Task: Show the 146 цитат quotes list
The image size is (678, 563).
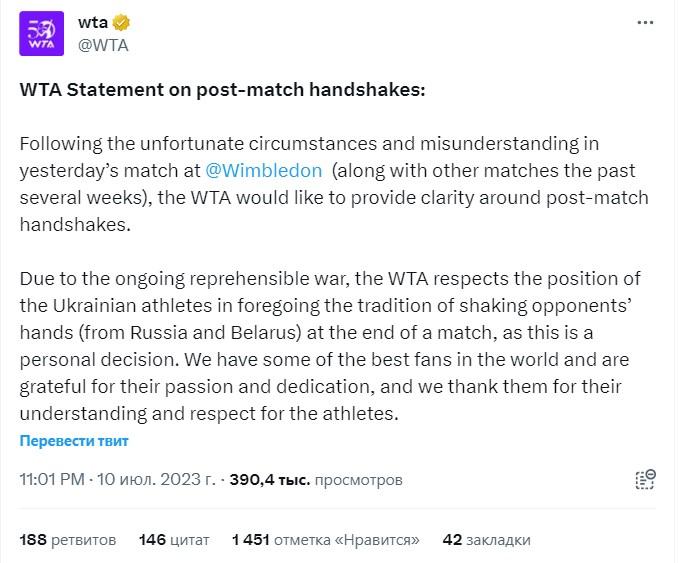Action: (x=174, y=539)
